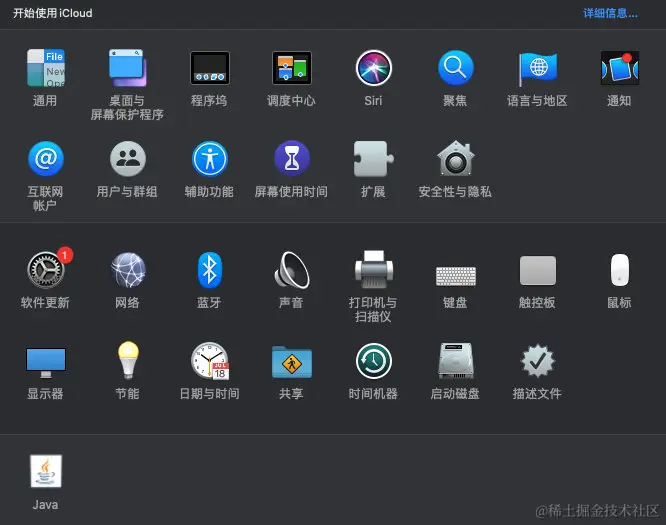
Task: Open 触控板 (Trackpad) preferences
Action: coord(537,270)
